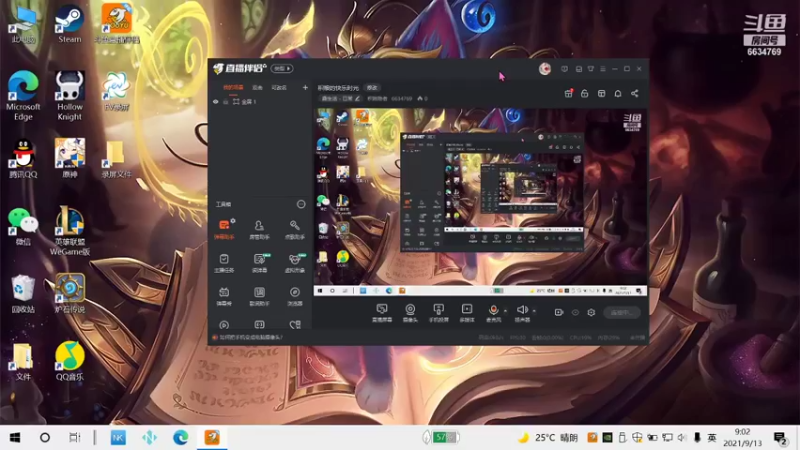Image resolution: width=800 pixels, height=450 pixels.
Task: Switch to the third scene tab
Action: point(279,88)
